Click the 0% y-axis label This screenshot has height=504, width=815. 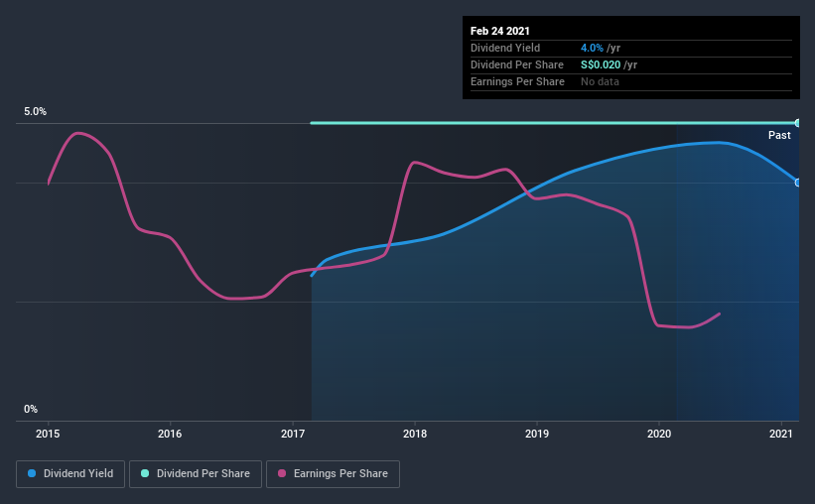point(31,409)
